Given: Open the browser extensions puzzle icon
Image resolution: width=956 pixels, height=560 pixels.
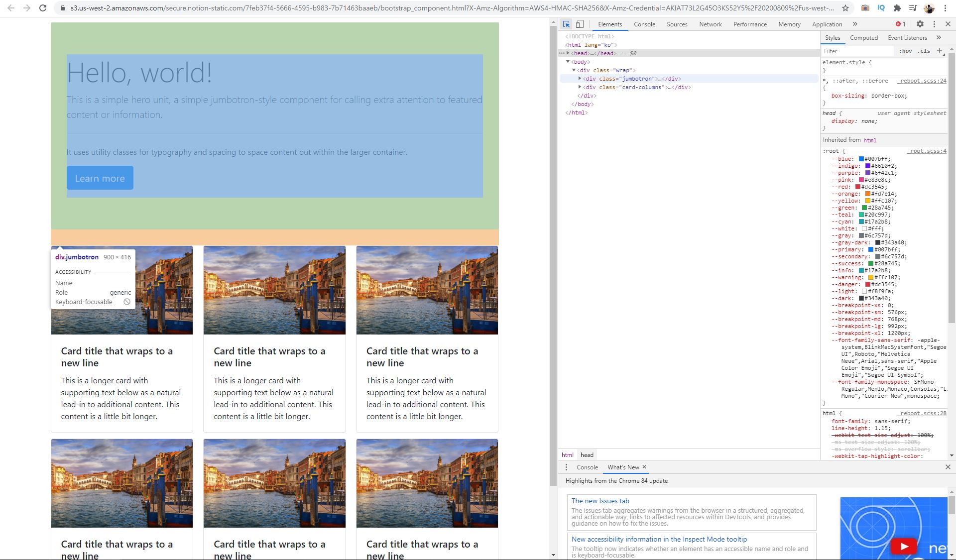Looking at the screenshot, I should coord(897,8).
